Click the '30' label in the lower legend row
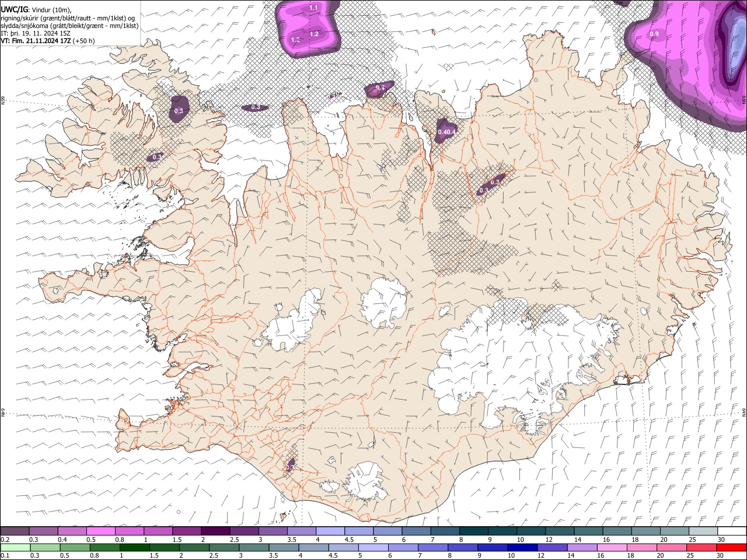 click(721, 556)
